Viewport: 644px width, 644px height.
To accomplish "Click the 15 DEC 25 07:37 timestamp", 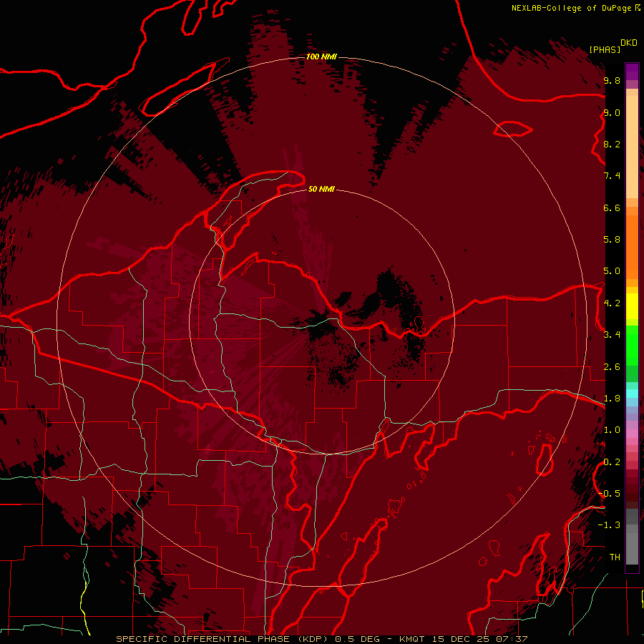I will [x=479, y=639].
